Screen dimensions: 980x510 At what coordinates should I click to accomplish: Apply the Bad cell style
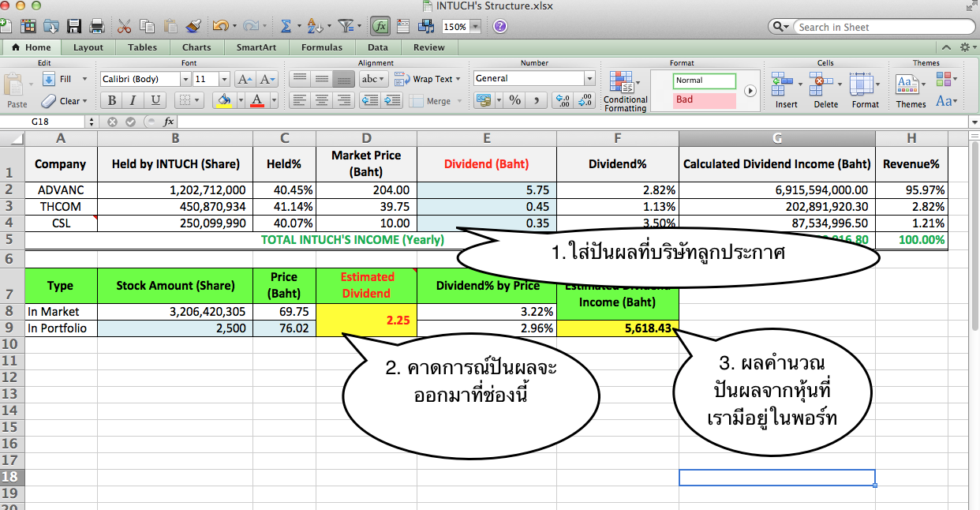[705, 100]
